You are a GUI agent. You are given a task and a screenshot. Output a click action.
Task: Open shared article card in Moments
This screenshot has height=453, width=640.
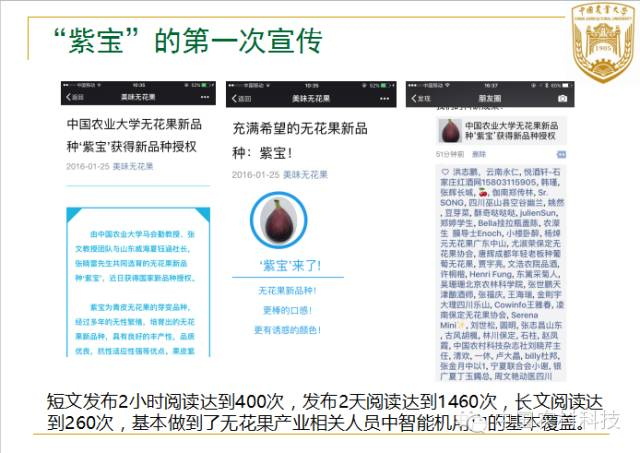pyautogui.click(x=501, y=131)
